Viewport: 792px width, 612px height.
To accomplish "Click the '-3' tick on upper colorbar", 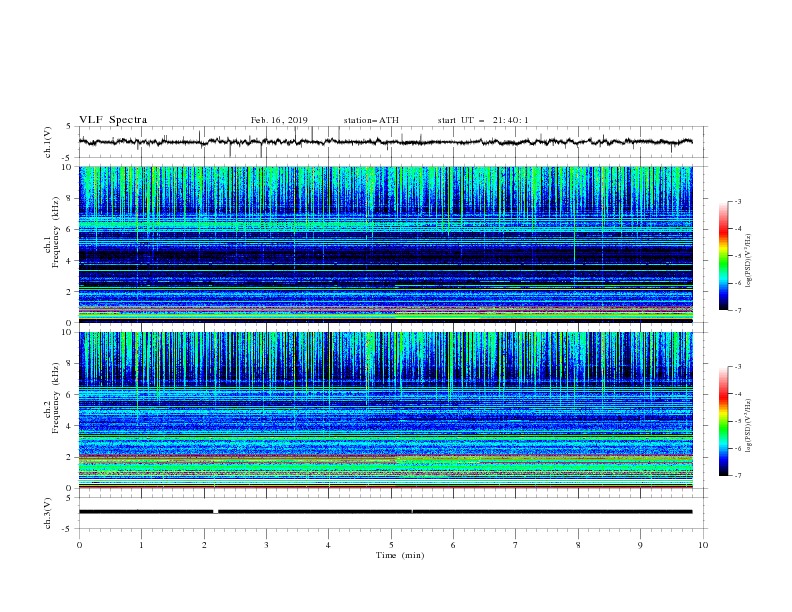I will click(737, 201).
